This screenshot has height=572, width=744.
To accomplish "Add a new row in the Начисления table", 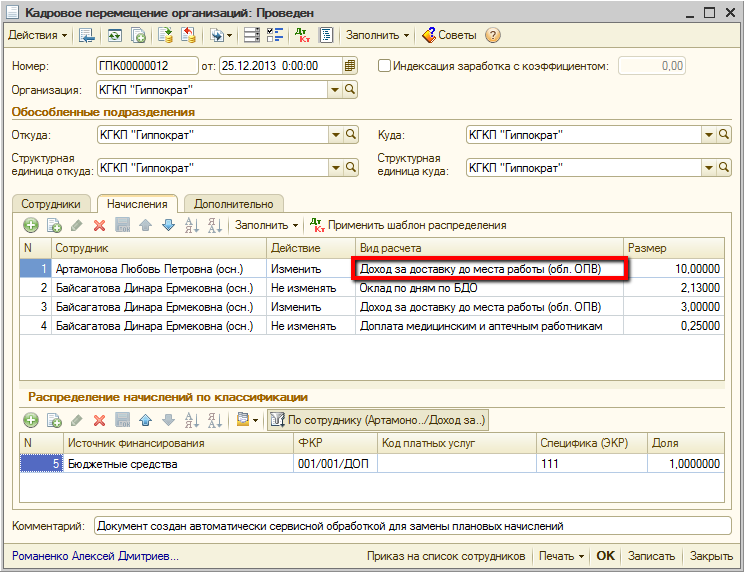I will pyautogui.click(x=31, y=226).
